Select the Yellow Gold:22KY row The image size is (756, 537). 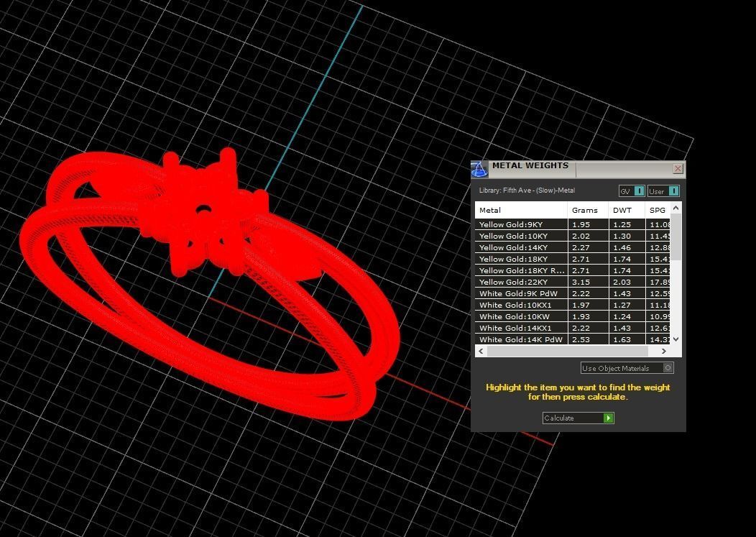point(572,283)
